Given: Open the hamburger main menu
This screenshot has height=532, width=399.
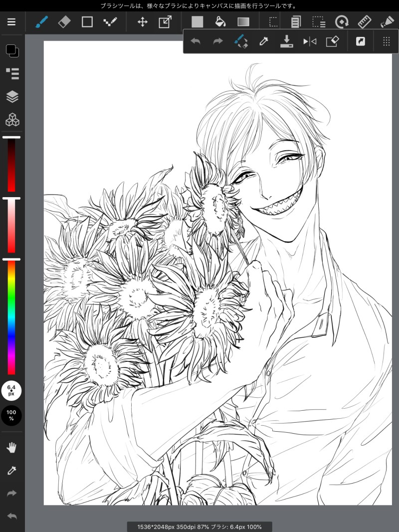Looking at the screenshot, I should coord(11,22).
